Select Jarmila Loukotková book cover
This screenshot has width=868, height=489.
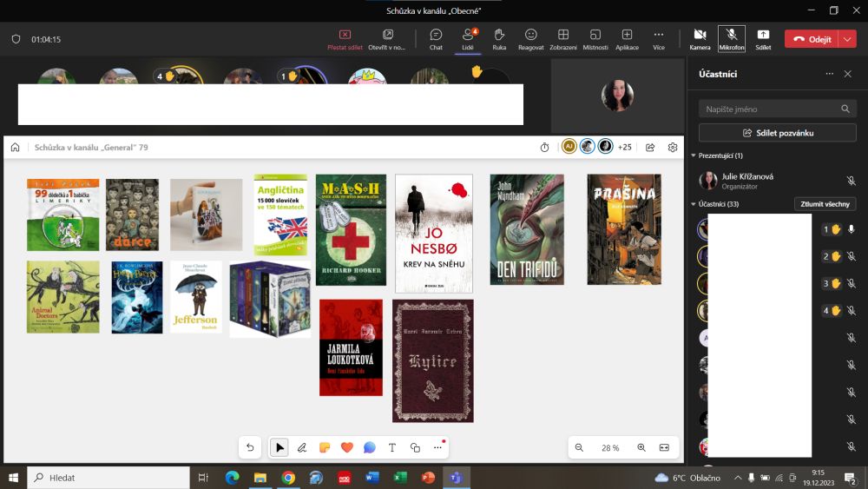pos(351,347)
